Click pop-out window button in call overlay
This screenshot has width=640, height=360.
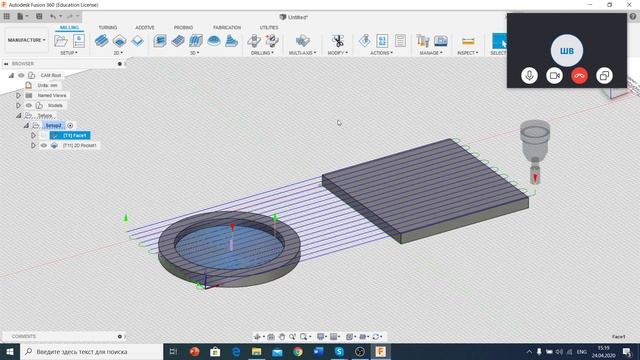604,76
